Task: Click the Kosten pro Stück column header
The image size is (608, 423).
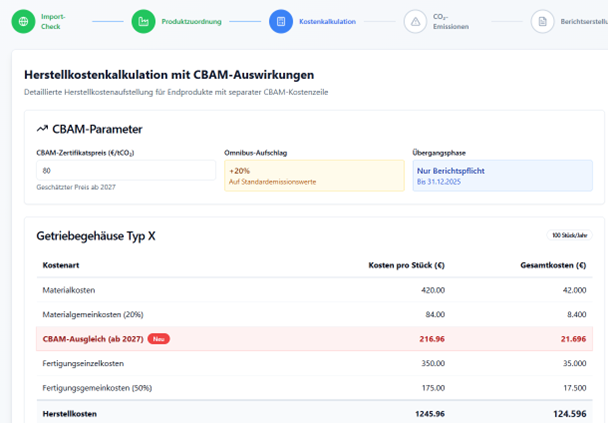Action: (405, 266)
